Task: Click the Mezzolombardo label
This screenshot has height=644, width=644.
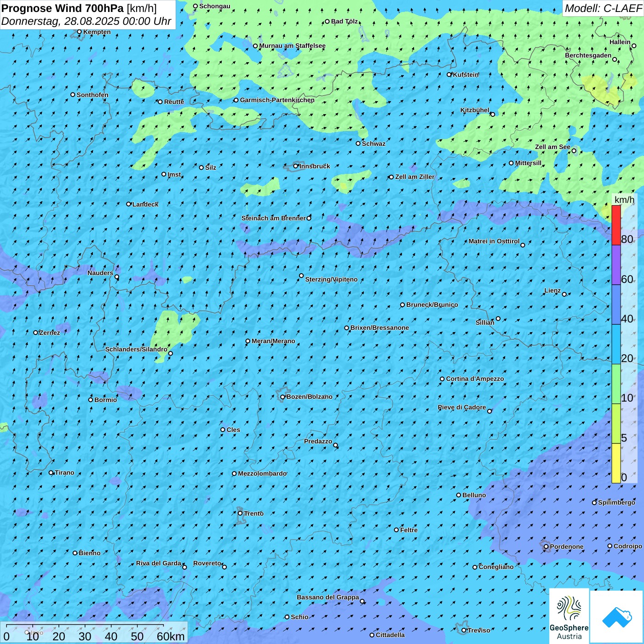Action: [262, 473]
